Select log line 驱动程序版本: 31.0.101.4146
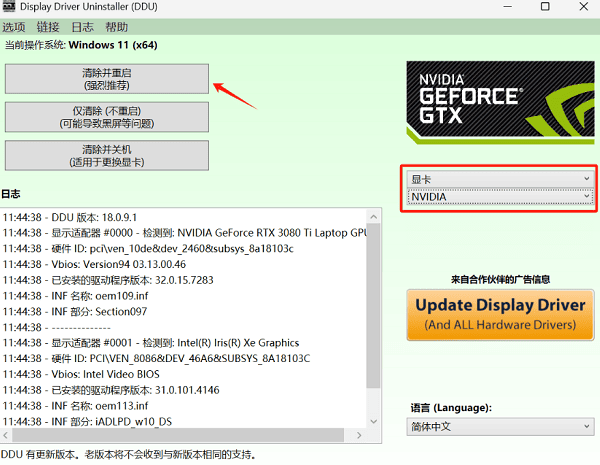This screenshot has height=465, width=600. pos(111,390)
